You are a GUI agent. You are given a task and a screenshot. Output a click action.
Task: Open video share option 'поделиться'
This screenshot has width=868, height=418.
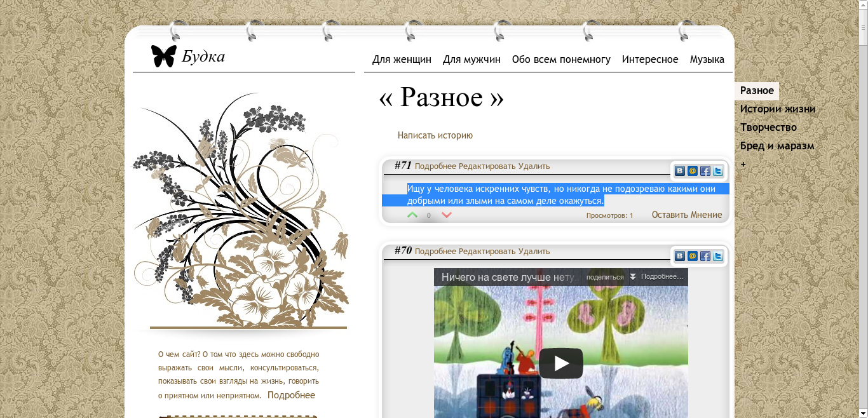605,277
